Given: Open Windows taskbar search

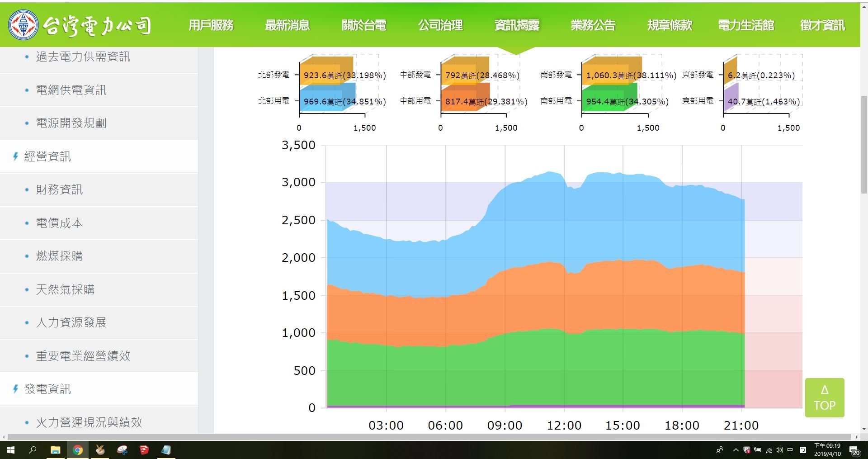Looking at the screenshot, I should click(x=33, y=450).
